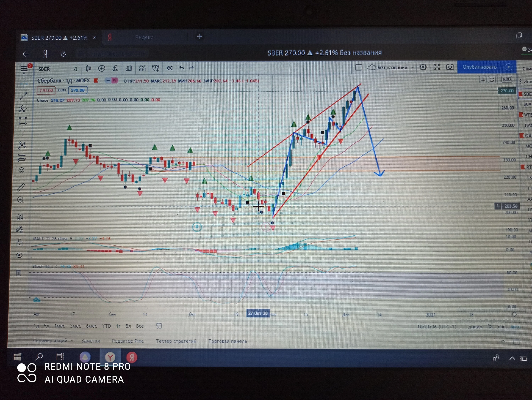Delete all drawings with trash icon

(19, 273)
